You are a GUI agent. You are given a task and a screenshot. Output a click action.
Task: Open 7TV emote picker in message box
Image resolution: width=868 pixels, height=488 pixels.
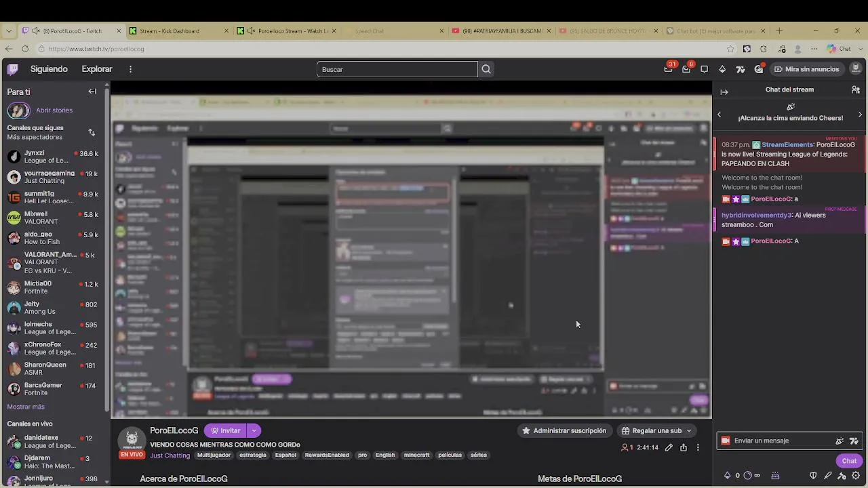(x=854, y=441)
